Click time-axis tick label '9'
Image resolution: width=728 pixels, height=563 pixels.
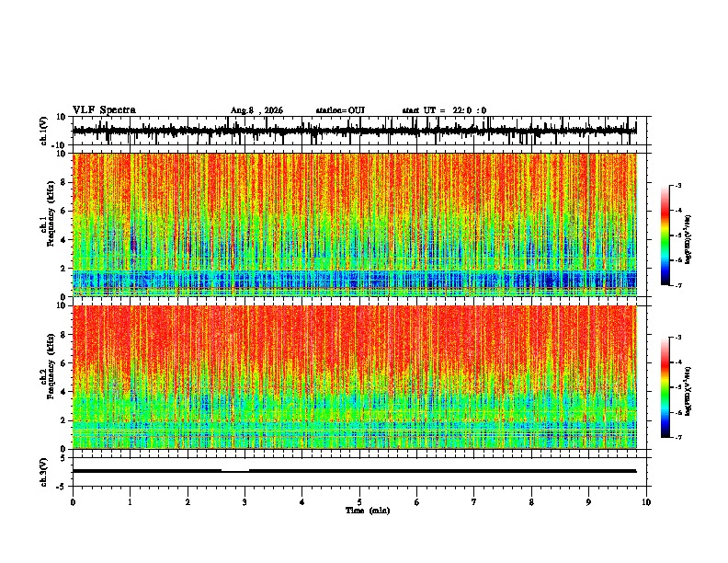[588, 502]
